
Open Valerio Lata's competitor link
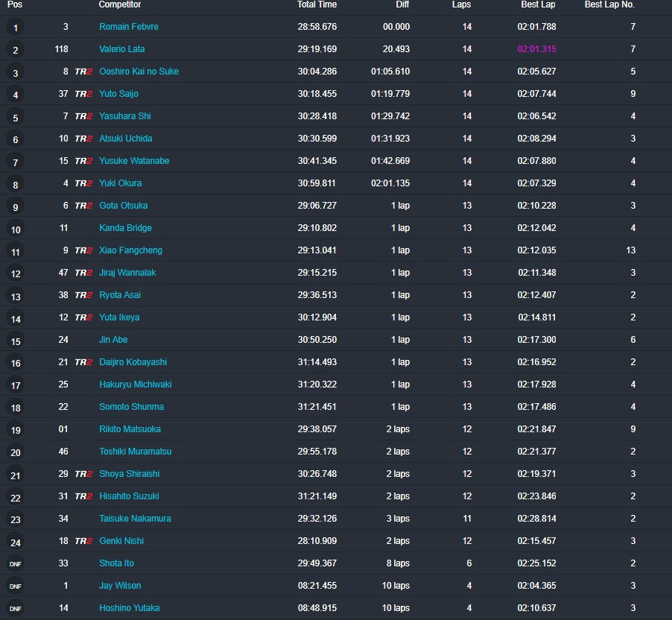122,49
